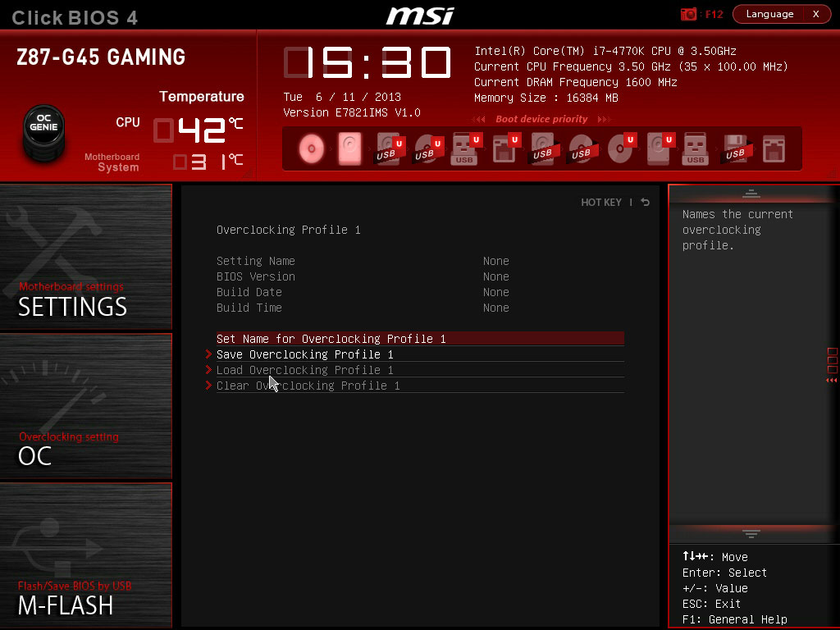
Task: Click the CPU temperature reading 42°C
Action: coord(199,130)
